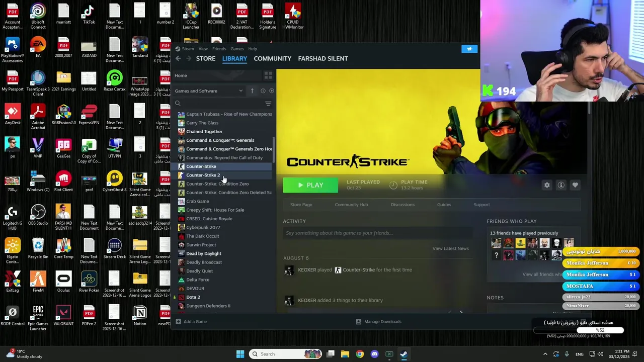The width and height of the screenshot is (644, 362).
Task: Click the Windows Start button
Action: point(240,354)
